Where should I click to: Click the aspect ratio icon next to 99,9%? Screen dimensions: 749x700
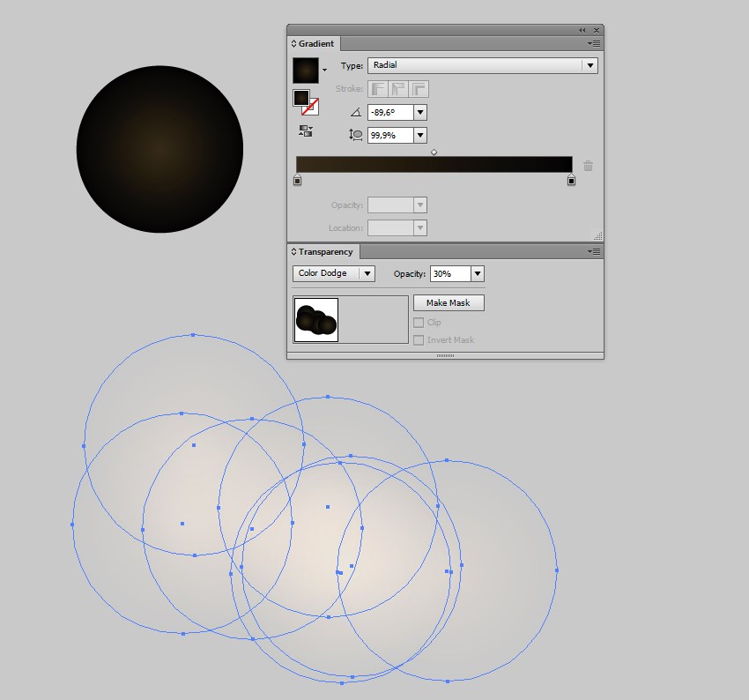(355, 135)
